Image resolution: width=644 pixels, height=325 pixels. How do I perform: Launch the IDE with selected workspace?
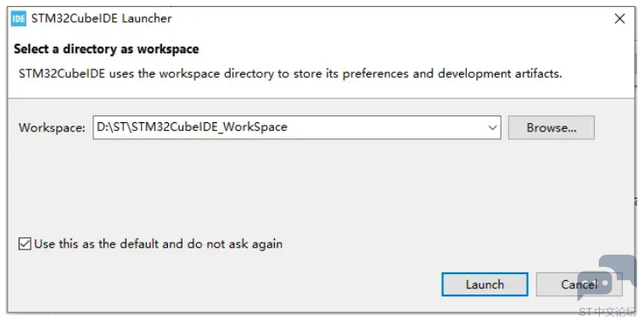(484, 284)
